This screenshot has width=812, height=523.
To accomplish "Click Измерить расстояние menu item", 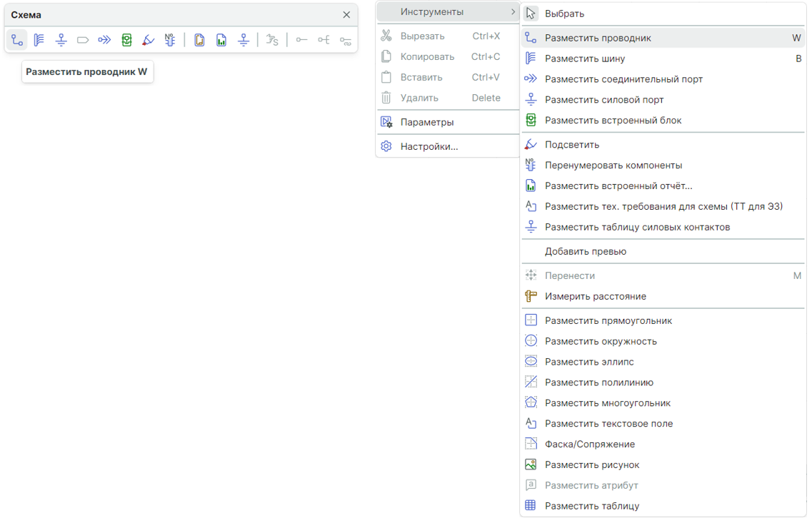I will 595,296.
